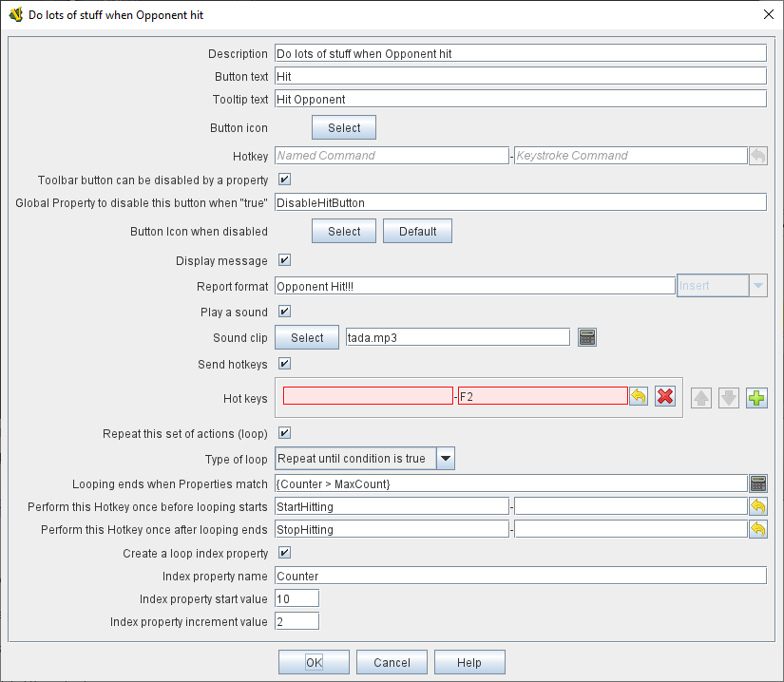Move hot key down with down arrow
784x682 pixels.
[x=729, y=398]
